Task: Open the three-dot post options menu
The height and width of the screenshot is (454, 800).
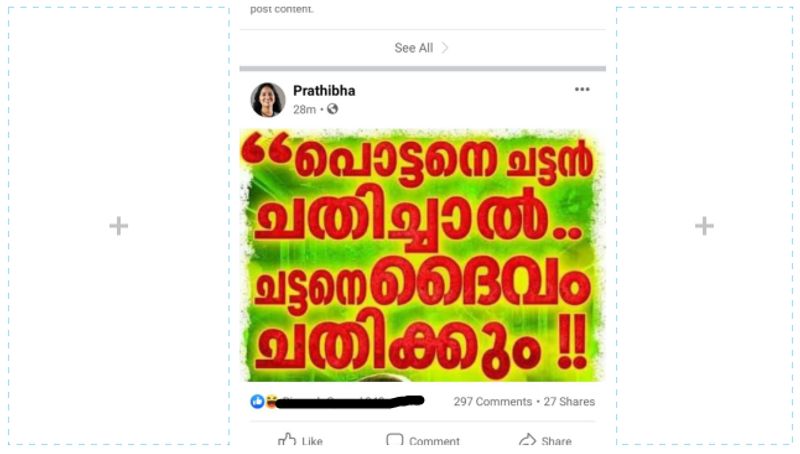Action: pos(582,89)
